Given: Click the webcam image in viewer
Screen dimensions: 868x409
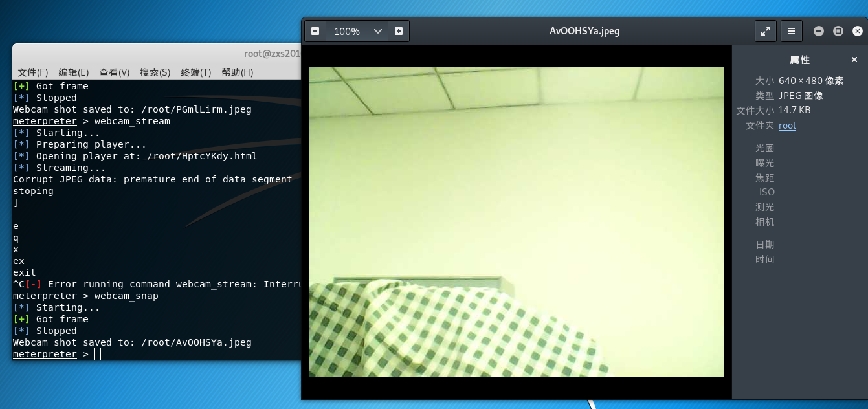Looking at the screenshot, I should coord(517,222).
